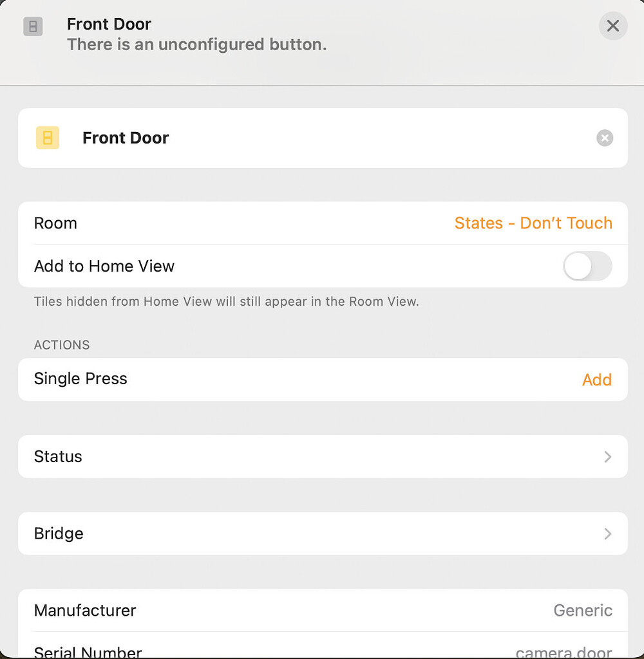Toggle Add to Home View switch

click(587, 266)
